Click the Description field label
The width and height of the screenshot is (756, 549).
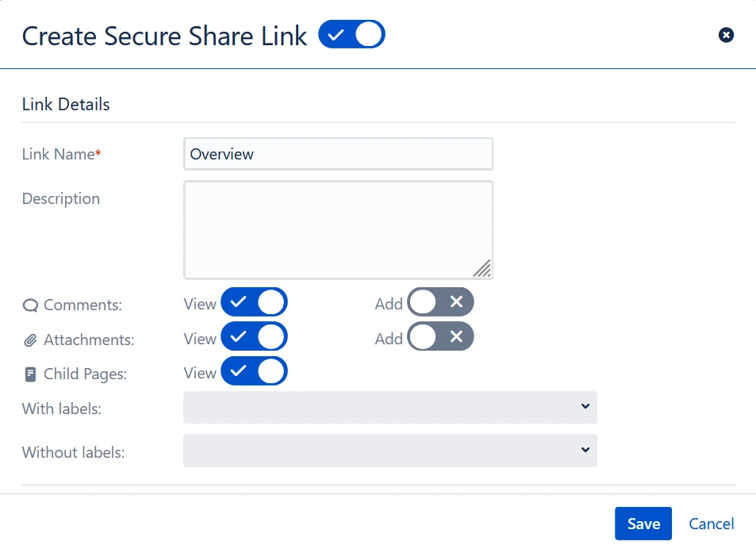(x=61, y=198)
